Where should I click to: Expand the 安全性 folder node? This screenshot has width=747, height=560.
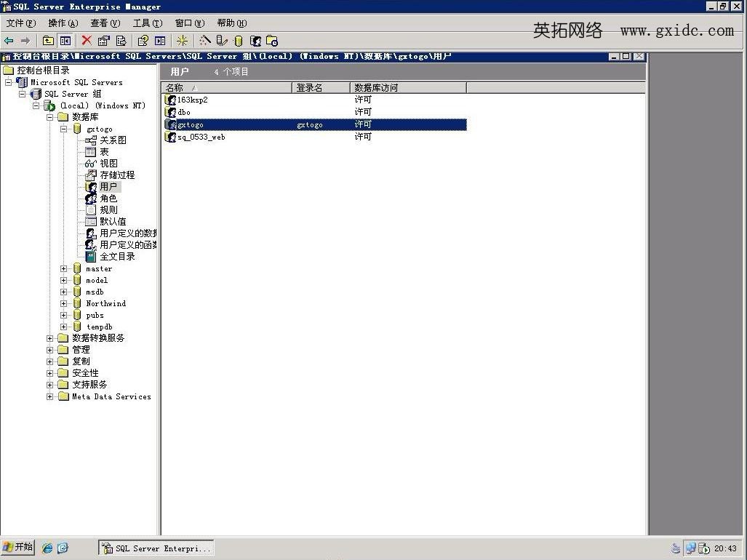[50, 373]
